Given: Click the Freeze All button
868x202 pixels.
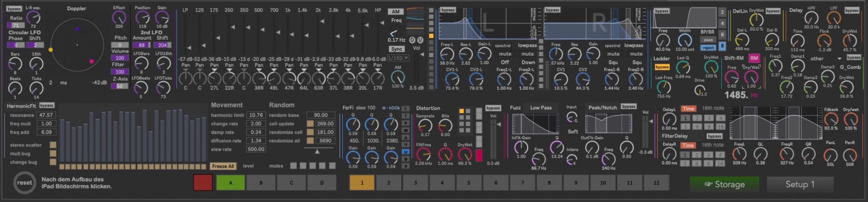Looking at the screenshot, I should [x=222, y=166].
